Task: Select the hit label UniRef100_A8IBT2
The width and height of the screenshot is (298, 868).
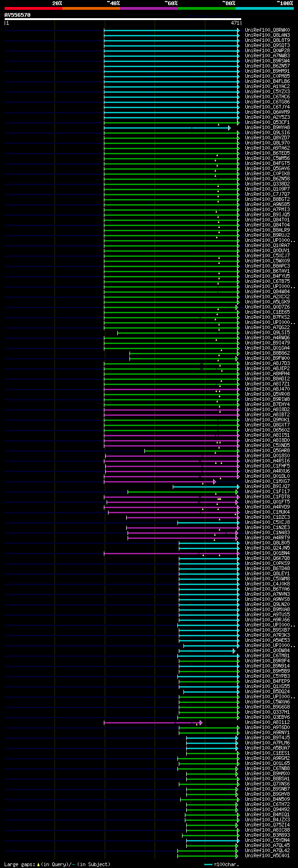Action: (x=267, y=414)
